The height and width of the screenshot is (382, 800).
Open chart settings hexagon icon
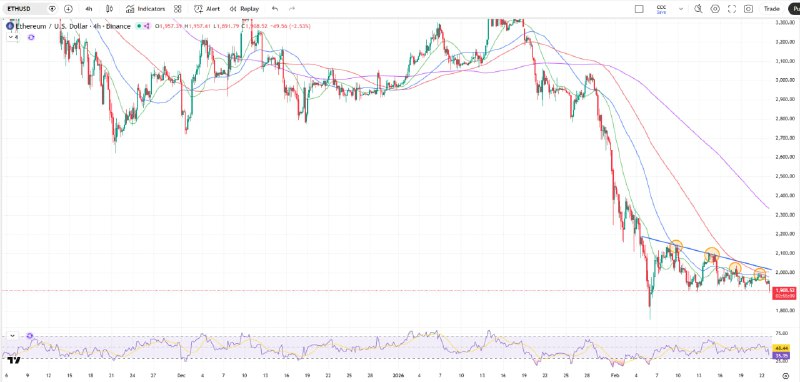coord(715,9)
